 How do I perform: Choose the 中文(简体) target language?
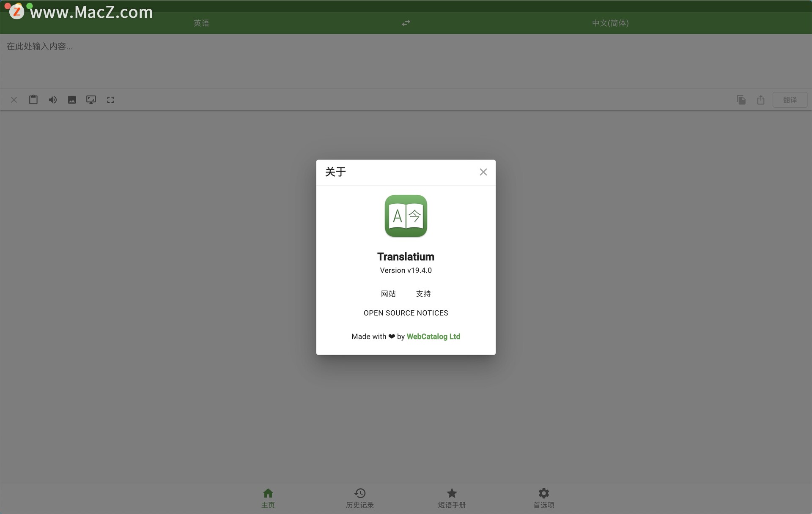610,23
